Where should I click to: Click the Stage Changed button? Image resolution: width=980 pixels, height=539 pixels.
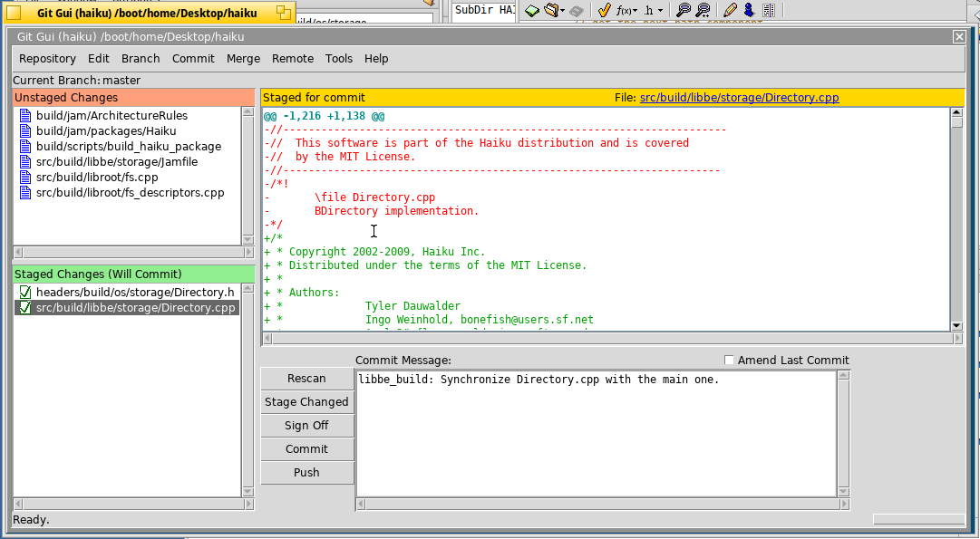tap(307, 402)
